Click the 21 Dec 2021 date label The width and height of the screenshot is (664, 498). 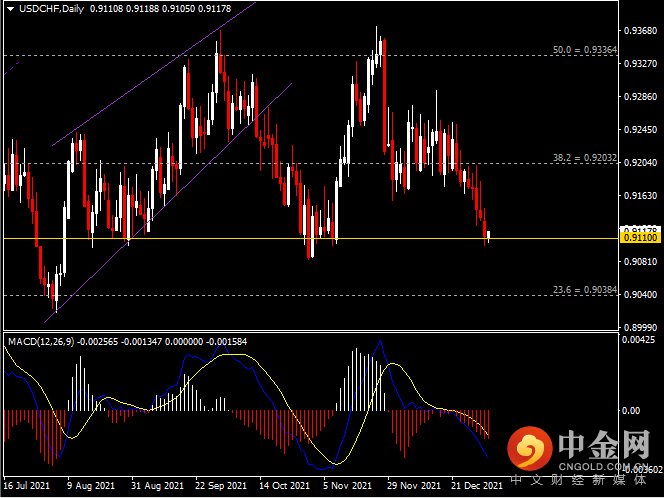(476, 485)
